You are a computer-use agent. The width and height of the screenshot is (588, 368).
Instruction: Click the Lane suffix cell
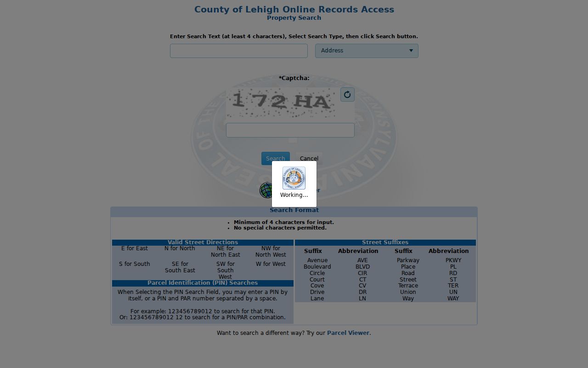tap(317, 299)
